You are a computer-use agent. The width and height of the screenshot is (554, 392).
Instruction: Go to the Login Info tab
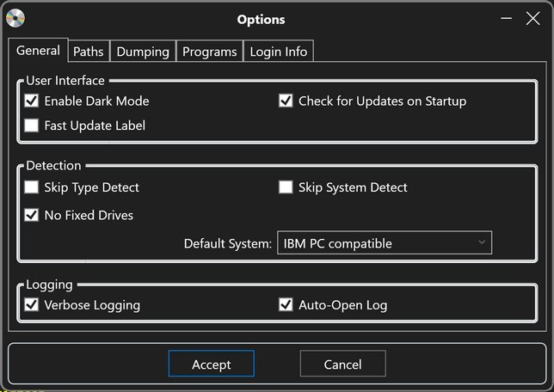tap(279, 52)
